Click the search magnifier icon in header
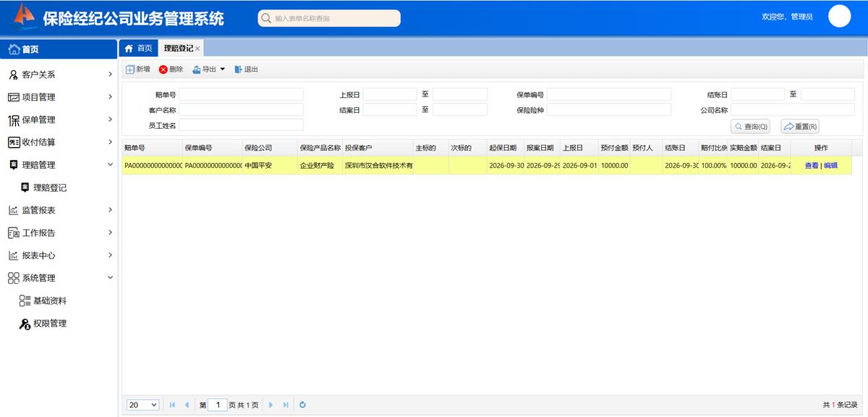 (x=266, y=18)
